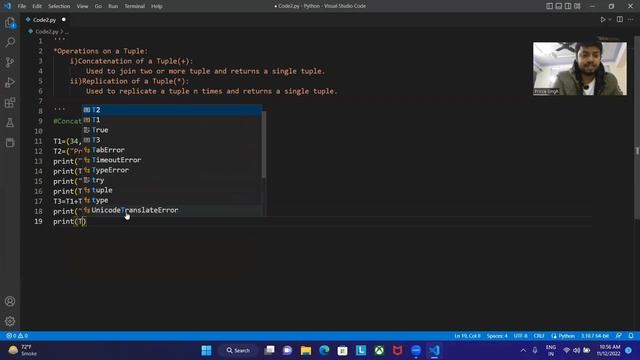Open errors and warnings status indicator
The width and height of the screenshot is (640, 360).
(x=17, y=336)
